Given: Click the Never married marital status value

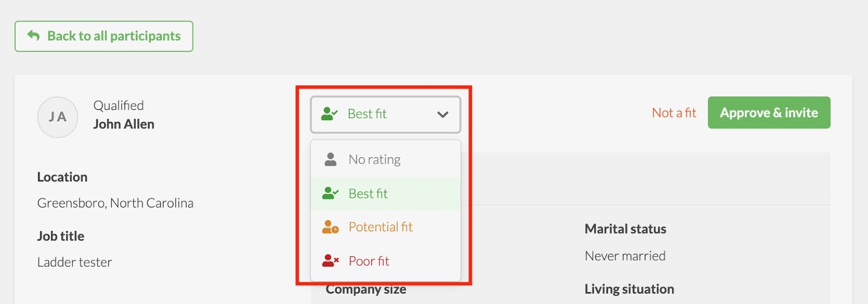Looking at the screenshot, I should [x=625, y=256].
